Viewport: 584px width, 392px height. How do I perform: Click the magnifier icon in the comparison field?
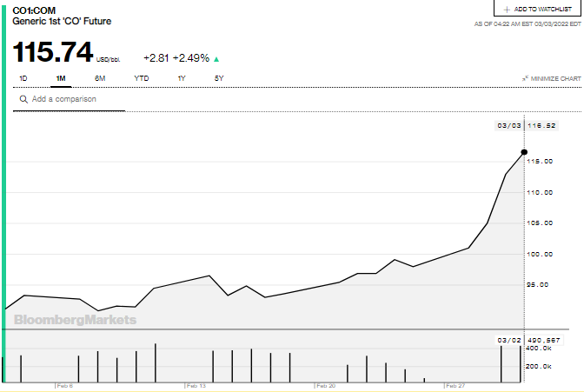(x=23, y=99)
